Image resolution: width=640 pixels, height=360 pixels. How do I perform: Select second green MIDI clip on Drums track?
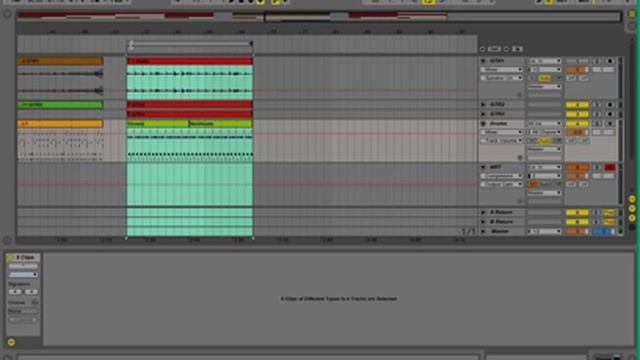(x=221, y=123)
